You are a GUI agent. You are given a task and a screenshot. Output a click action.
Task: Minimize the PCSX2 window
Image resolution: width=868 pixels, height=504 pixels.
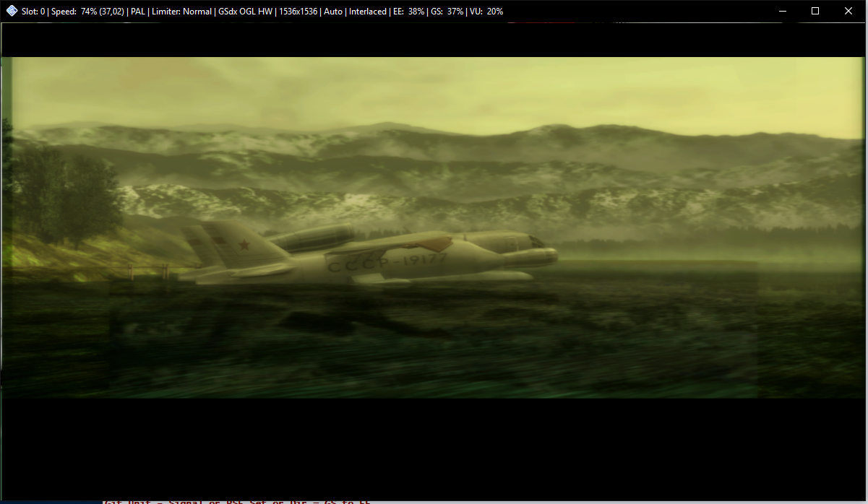783,11
